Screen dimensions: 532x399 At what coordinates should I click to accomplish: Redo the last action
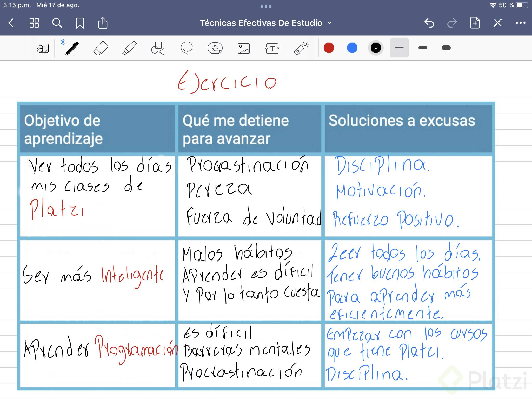[452, 23]
